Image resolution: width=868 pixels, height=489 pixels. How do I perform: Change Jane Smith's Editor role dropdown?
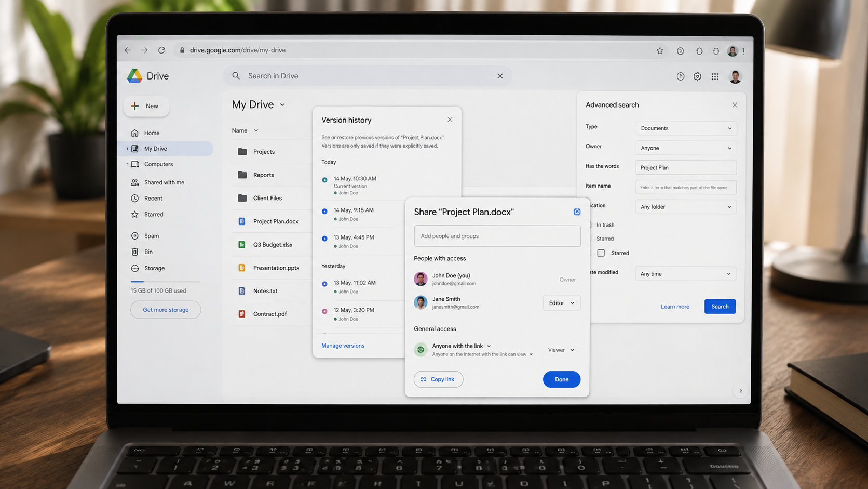[x=562, y=303]
